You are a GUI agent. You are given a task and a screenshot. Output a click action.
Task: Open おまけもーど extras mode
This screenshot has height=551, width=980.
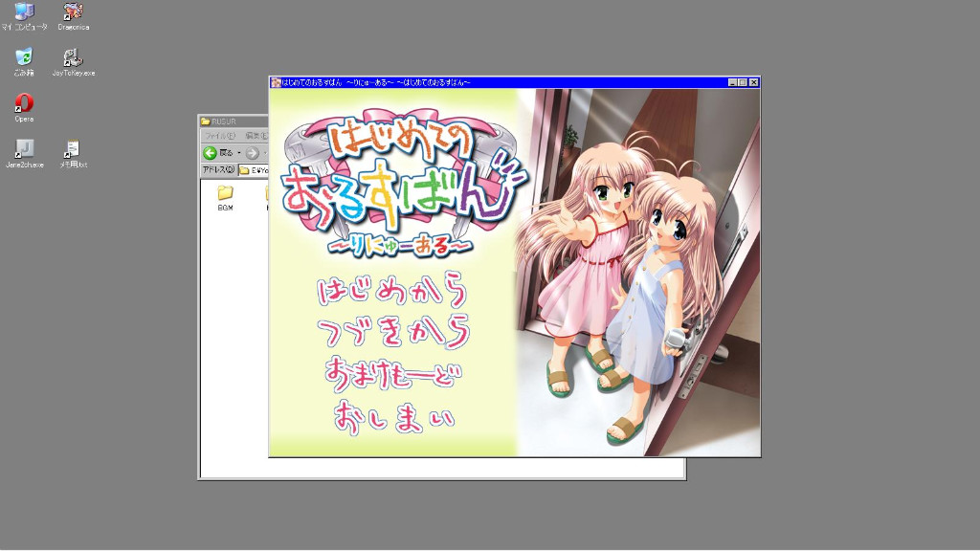click(392, 373)
